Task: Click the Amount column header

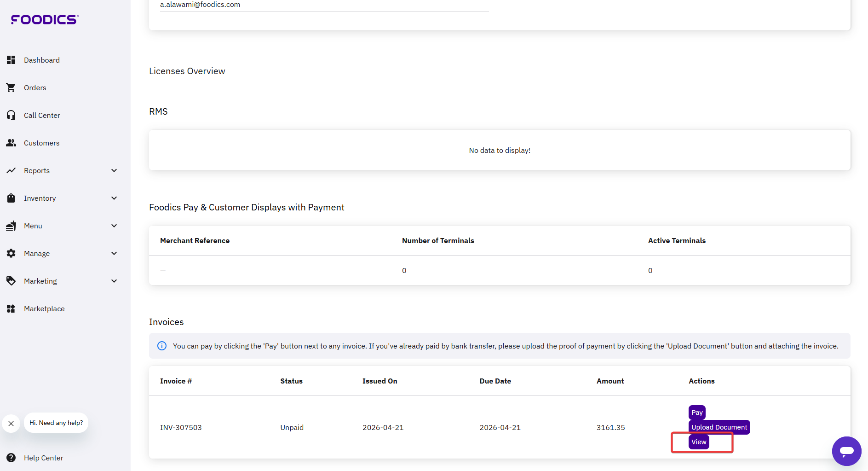Action: [610, 381]
